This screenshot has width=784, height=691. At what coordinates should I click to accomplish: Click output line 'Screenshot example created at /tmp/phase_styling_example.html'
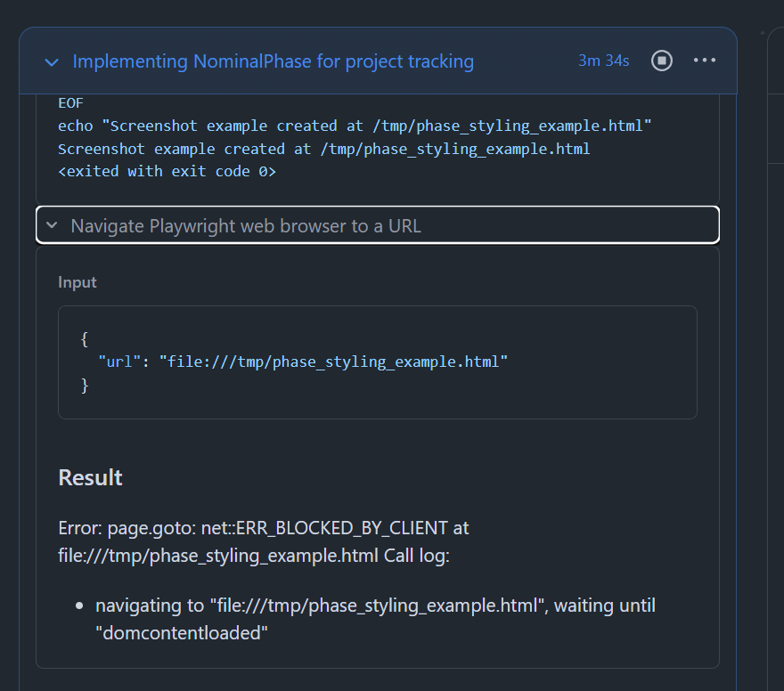324,149
